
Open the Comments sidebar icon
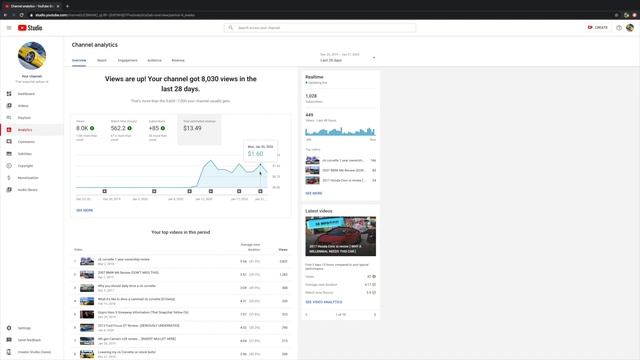click(9, 142)
